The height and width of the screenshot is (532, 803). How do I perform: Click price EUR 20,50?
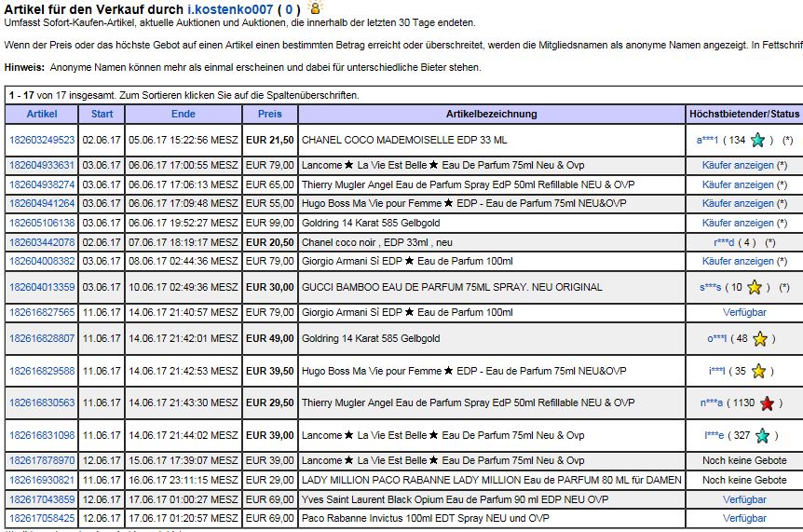click(270, 242)
